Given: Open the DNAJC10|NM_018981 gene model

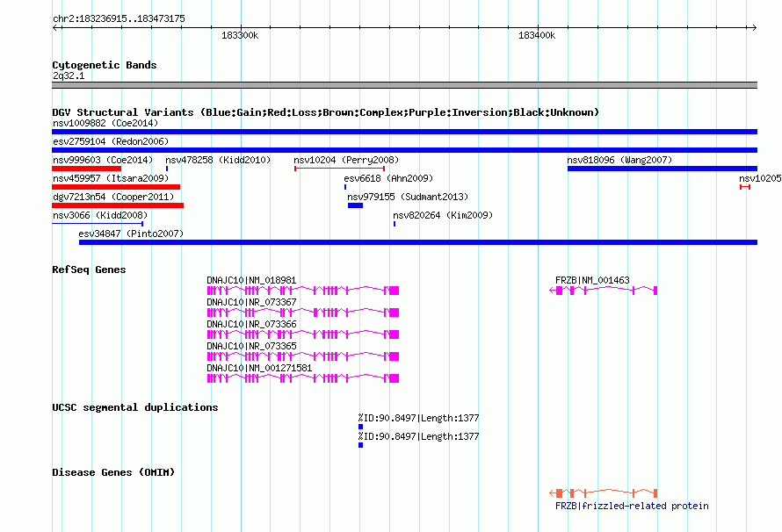Looking at the screenshot, I should [x=303, y=291].
